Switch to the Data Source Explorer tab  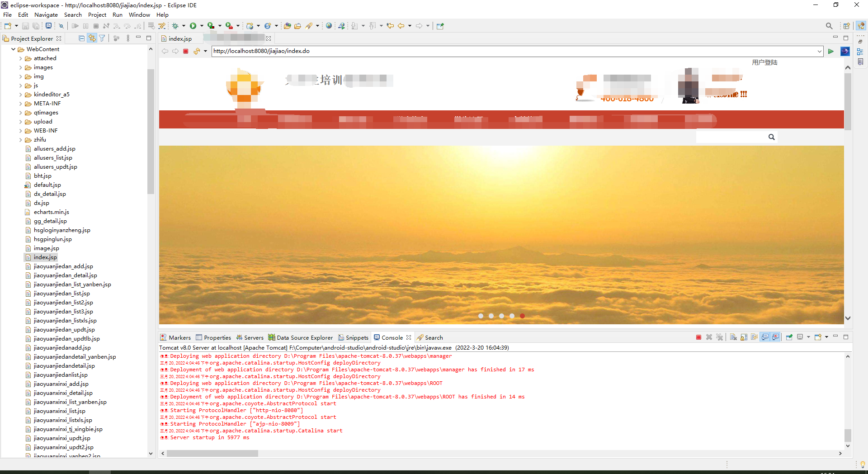tap(301, 337)
